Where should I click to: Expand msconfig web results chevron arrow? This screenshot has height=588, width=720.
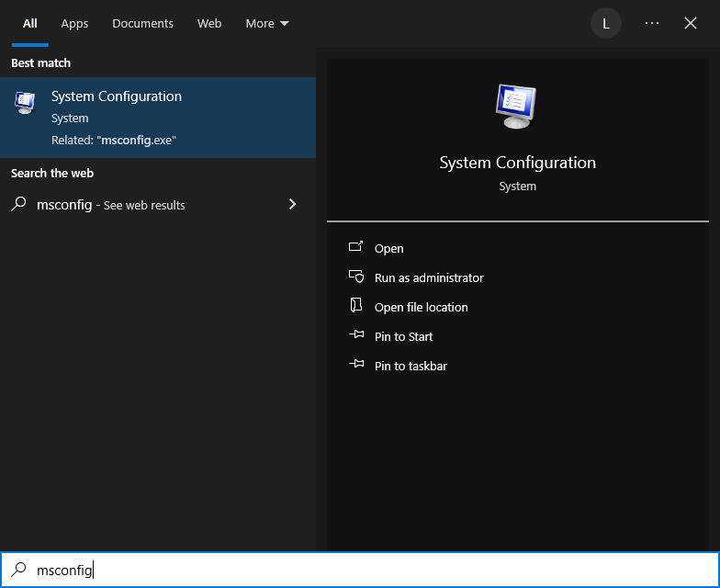[292, 204]
